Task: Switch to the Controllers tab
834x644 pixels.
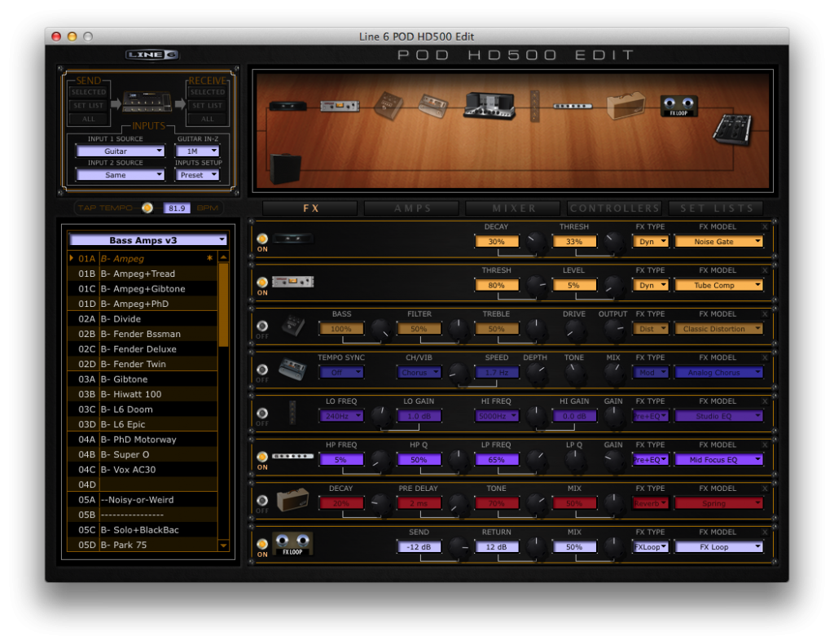Action: tap(615, 208)
